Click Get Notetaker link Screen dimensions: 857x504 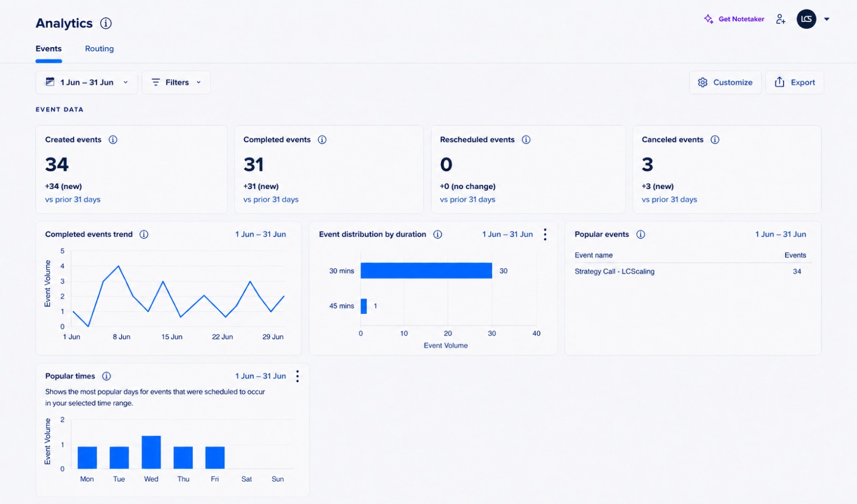point(741,19)
